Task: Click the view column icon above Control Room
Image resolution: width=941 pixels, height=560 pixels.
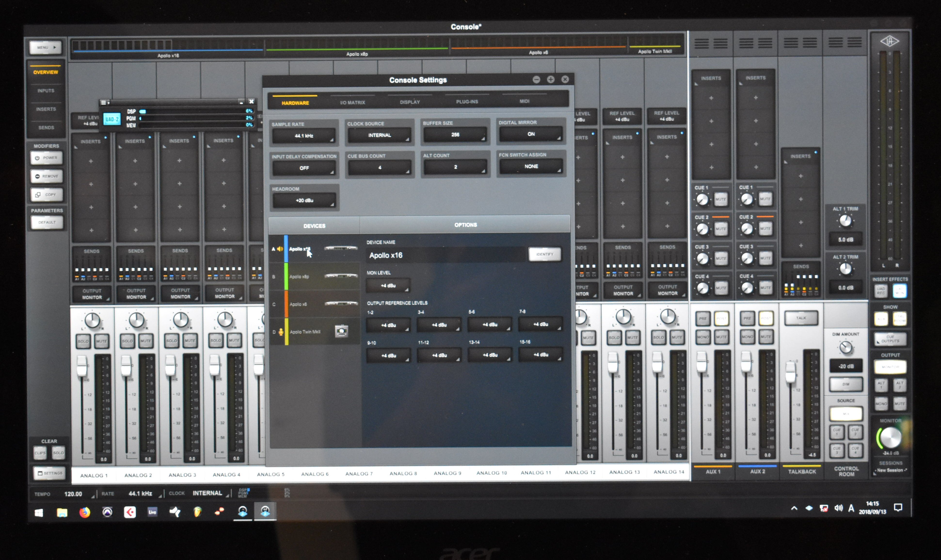Action: [x=845, y=43]
